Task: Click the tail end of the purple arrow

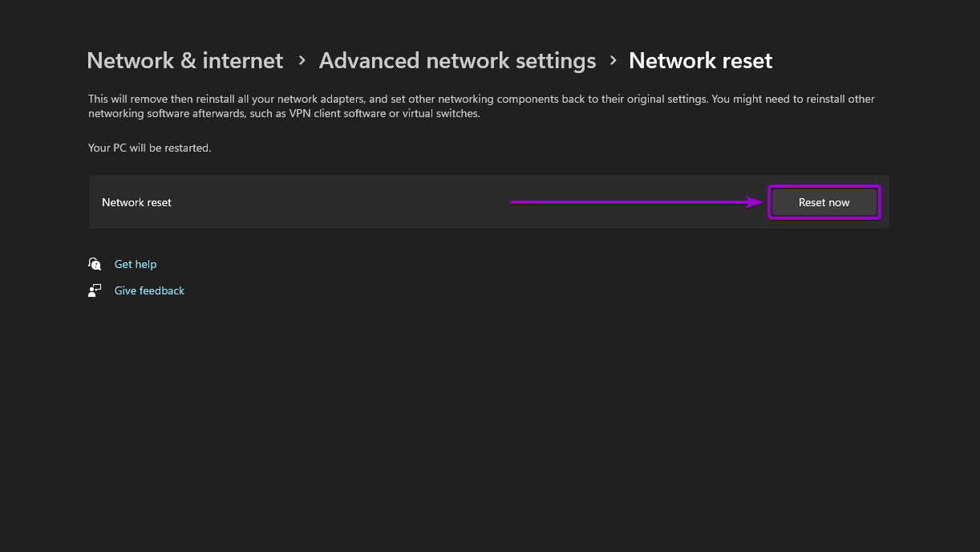Action: [x=515, y=202]
